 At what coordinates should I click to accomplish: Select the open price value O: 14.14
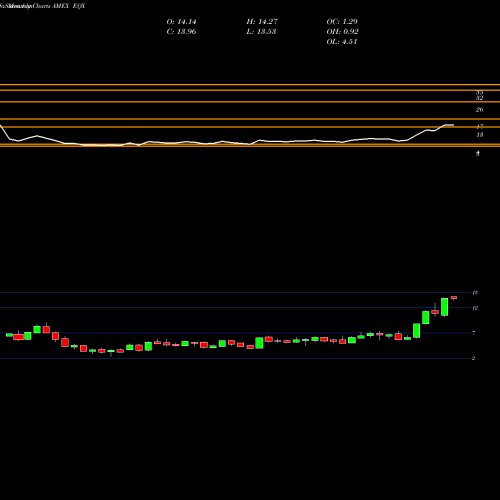181,22
